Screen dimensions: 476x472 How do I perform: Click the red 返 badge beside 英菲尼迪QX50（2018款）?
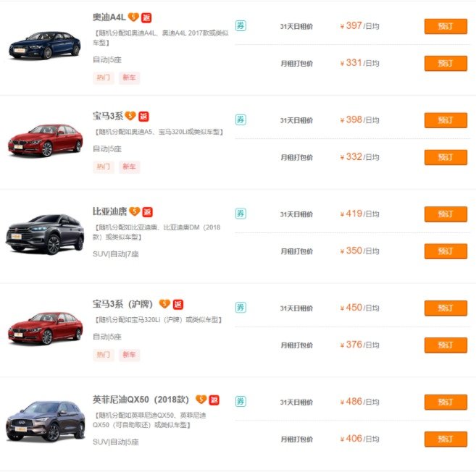coord(214,400)
